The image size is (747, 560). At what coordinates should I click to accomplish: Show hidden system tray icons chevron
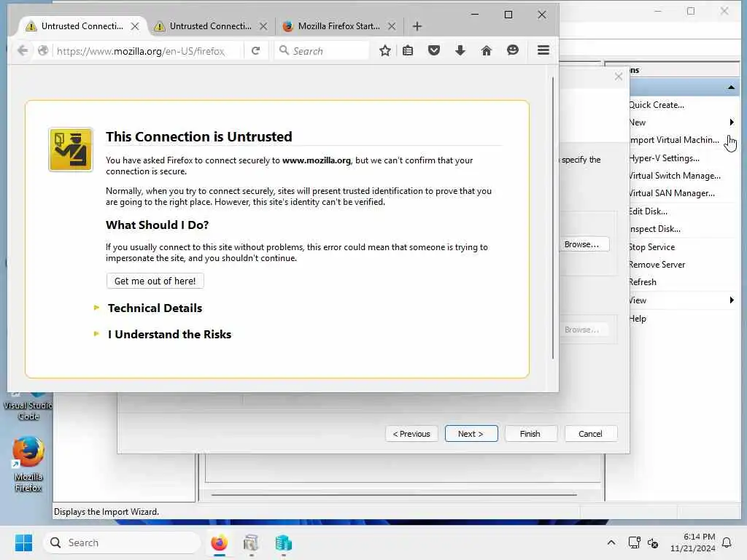point(611,542)
